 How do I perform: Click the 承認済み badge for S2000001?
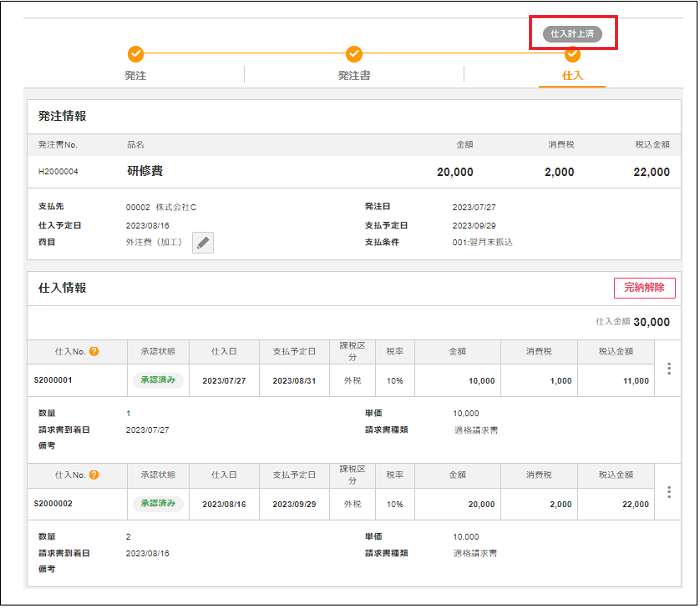coord(158,380)
